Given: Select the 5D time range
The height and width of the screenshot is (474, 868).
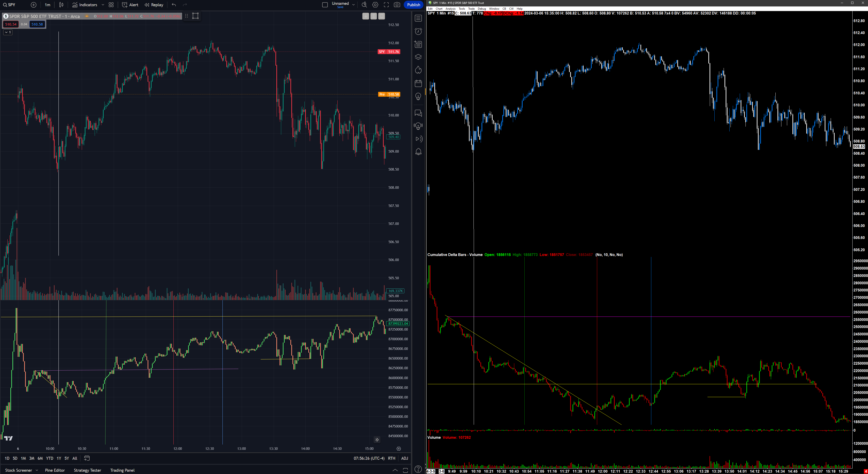Looking at the screenshot, I should [15, 458].
